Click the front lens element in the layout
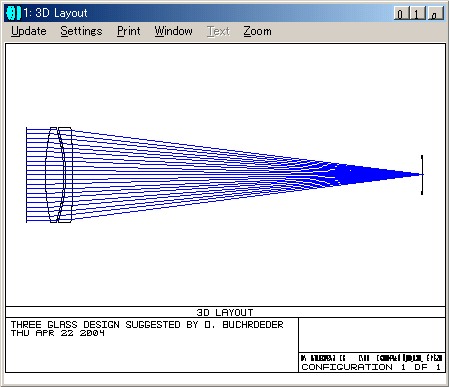449x387 pixels. pyautogui.click(x=54, y=175)
